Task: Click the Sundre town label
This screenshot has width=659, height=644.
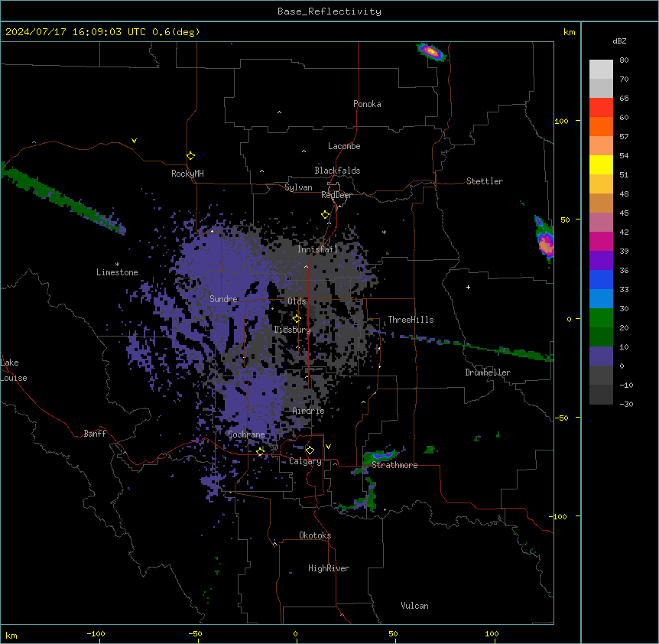Action: tap(223, 299)
